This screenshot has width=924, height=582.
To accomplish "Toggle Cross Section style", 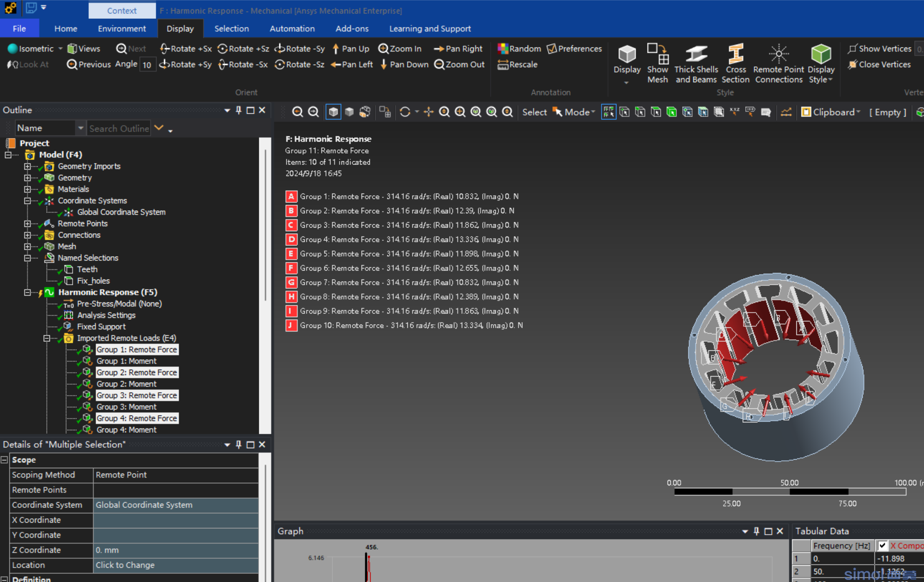I will tap(735, 63).
